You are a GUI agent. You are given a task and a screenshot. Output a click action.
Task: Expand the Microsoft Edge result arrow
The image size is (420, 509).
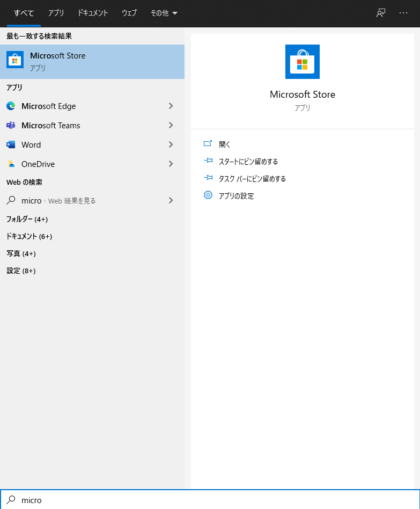171,106
